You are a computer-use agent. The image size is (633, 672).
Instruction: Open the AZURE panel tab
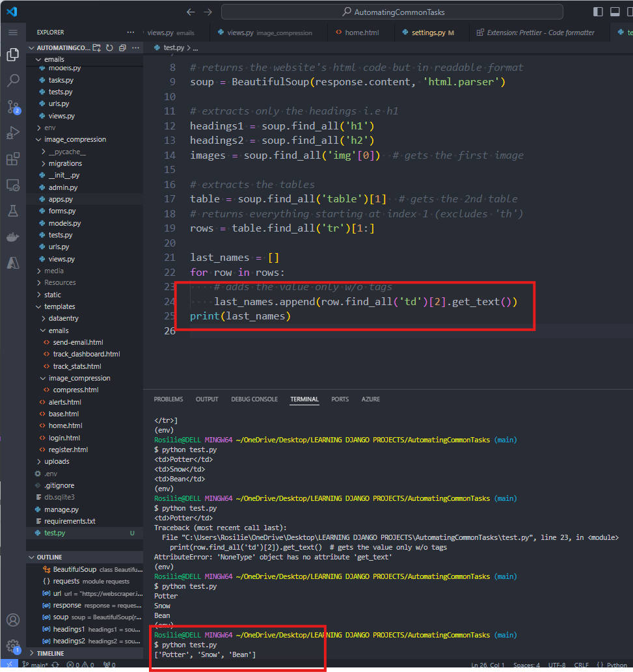[371, 399]
